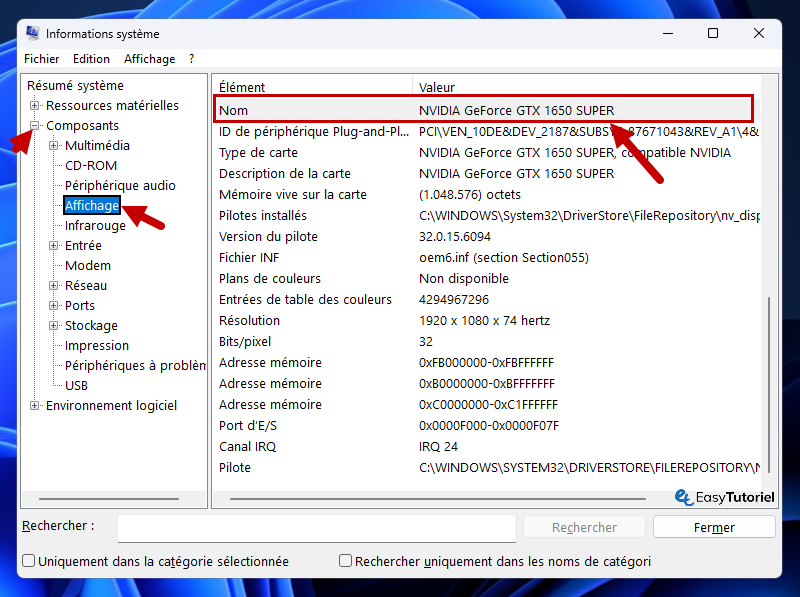Click the Rechercher text input field
Viewport: 800px width, 597px height.
317,528
